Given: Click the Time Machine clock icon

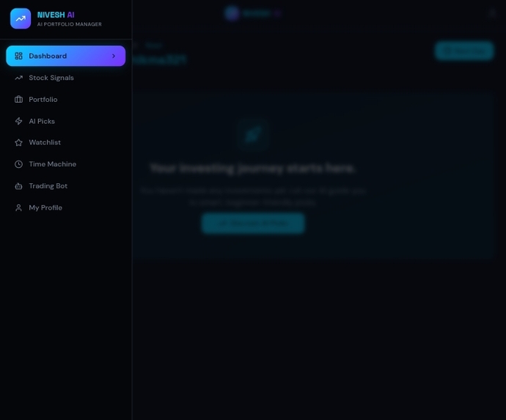Looking at the screenshot, I should (19, 164).
